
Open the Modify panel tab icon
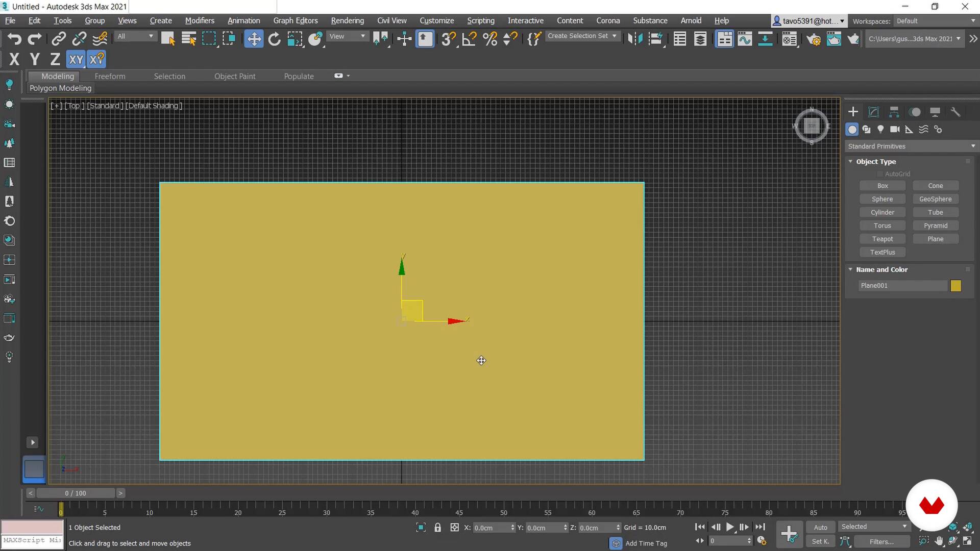point(873,112)
